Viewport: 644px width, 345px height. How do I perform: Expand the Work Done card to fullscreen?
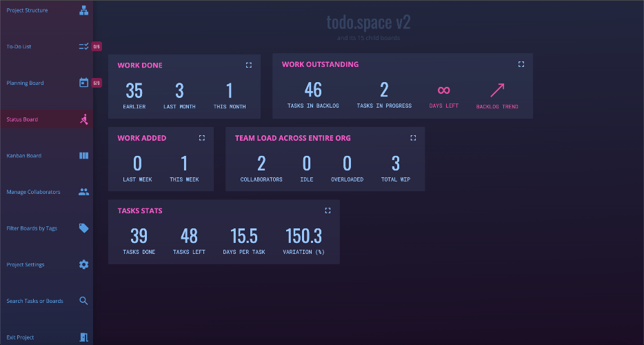click(249, 65)
